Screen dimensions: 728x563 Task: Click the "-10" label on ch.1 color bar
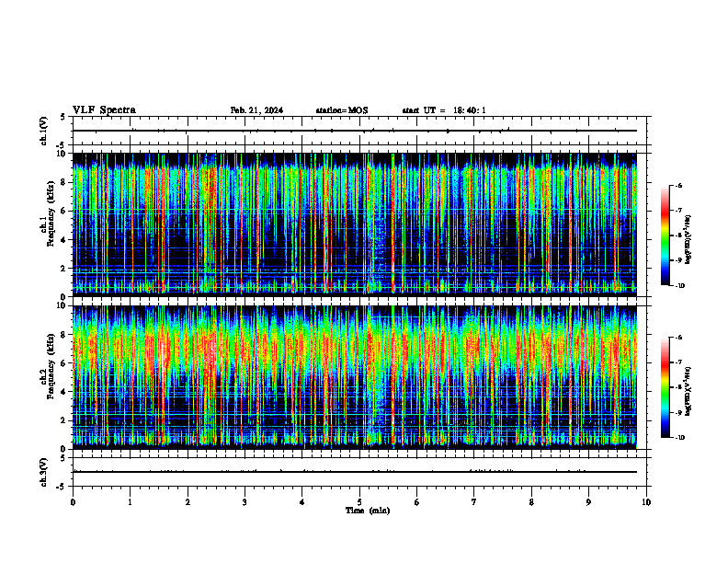pyautogui.click(x=680, y=286)
